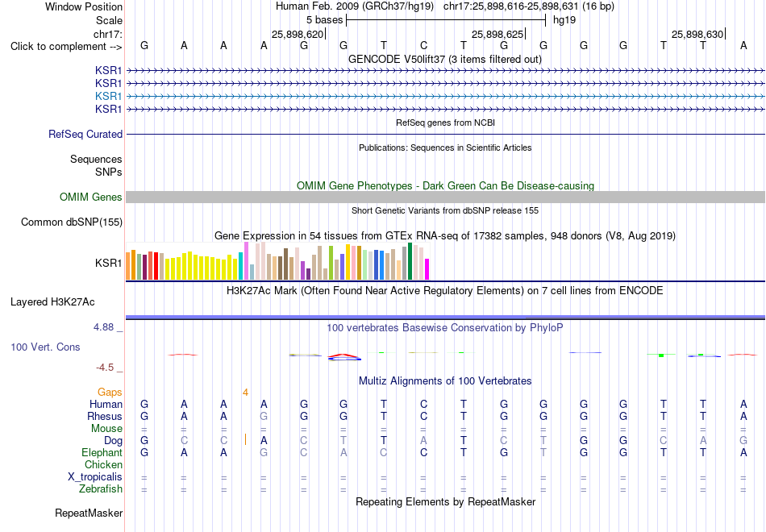Image resolution: width=766 pixels, height=532 pixels.
Task: Click the 'chr17:' ruler label
Action: [107, 34]
